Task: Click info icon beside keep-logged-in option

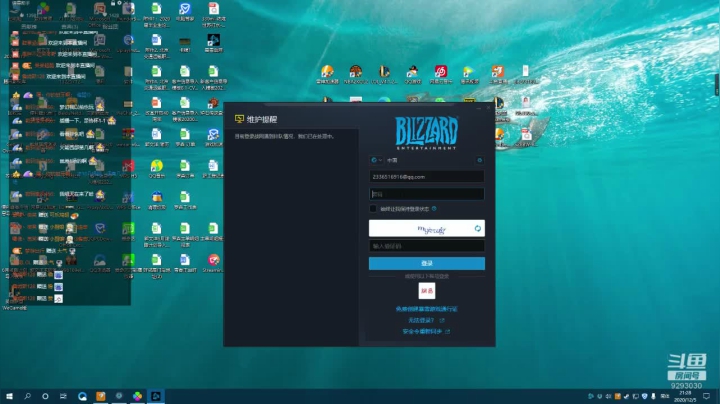Action: (434, 209)
